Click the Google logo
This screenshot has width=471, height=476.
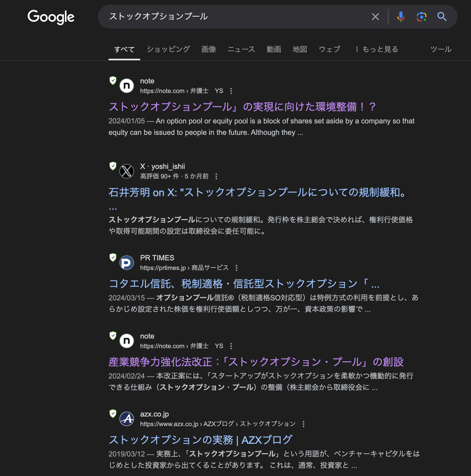[x=51, y=17]
